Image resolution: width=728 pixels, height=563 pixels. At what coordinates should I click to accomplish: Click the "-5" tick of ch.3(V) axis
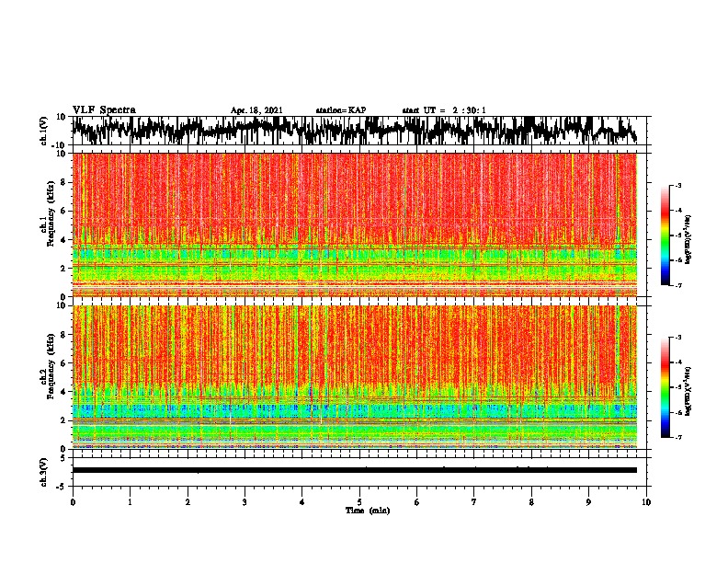pyautogui.click(x=63, y=487)
